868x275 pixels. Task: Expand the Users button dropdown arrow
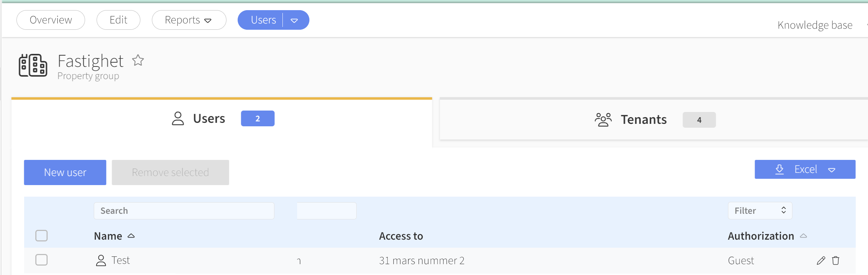tap(294, 20)
